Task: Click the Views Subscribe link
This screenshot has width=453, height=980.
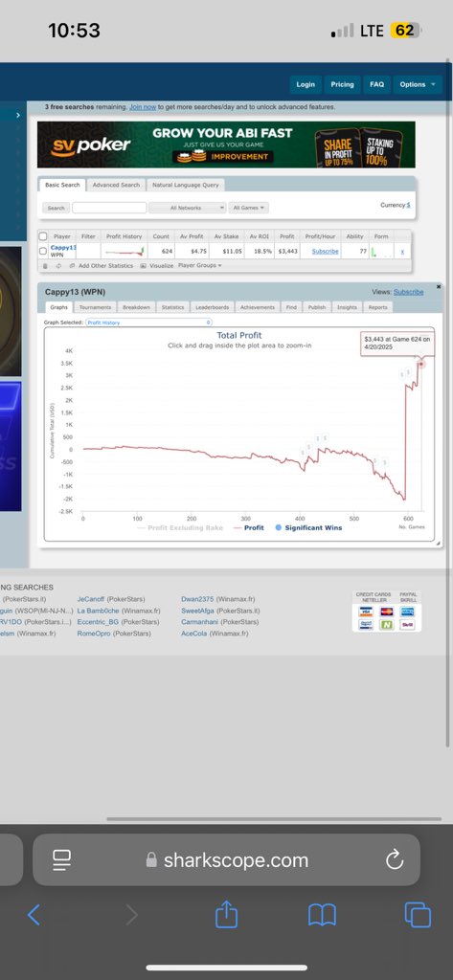Action: [409, 292]
